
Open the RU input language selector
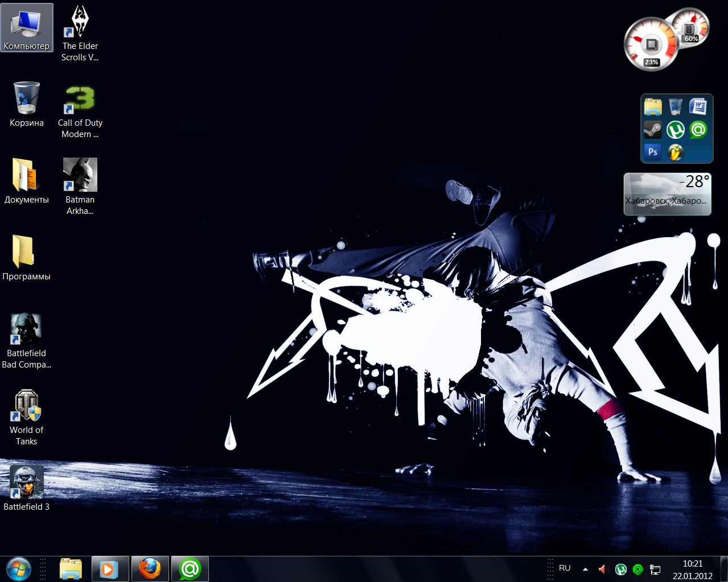pyautogui.click(x=565, y=568)
